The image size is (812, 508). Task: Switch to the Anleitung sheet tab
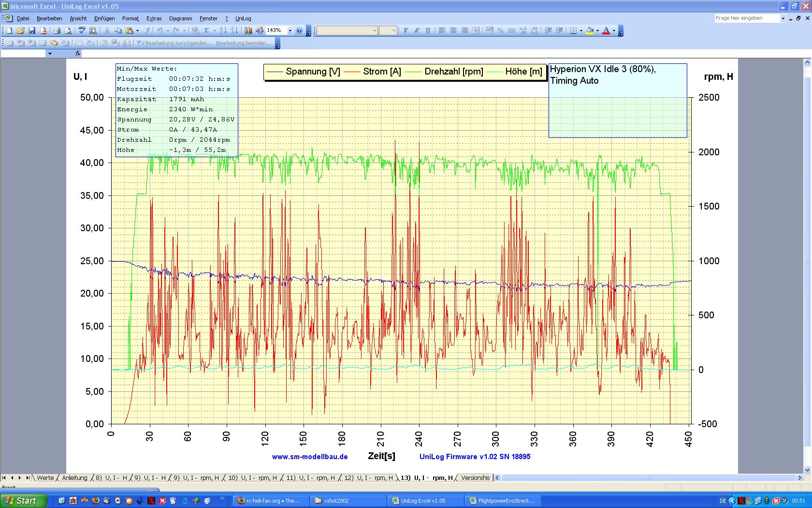click(74, 478)
